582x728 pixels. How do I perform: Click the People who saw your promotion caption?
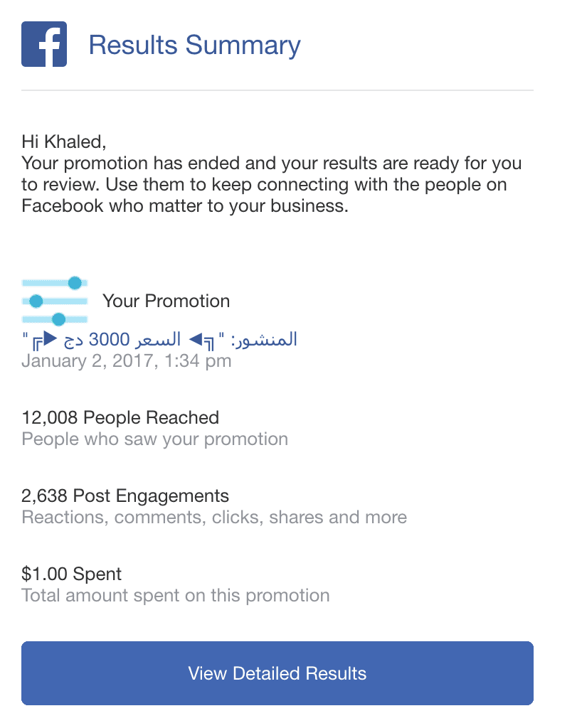[x=154, y=439]
